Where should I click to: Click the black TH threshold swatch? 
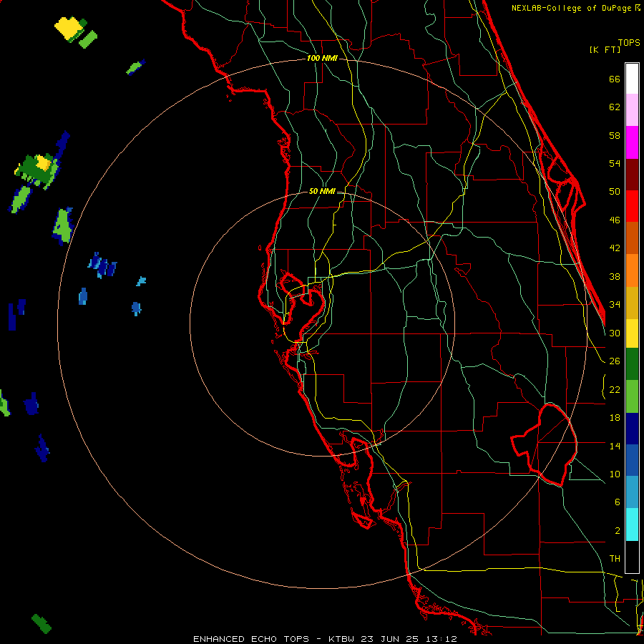point(632,557)
